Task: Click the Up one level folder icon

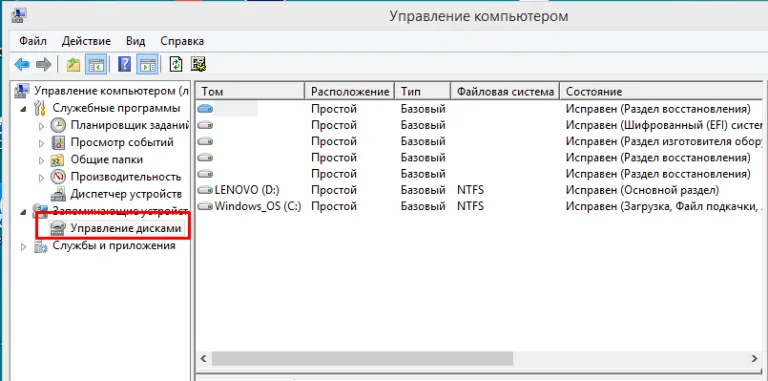Action: click(x=73, y=64)
